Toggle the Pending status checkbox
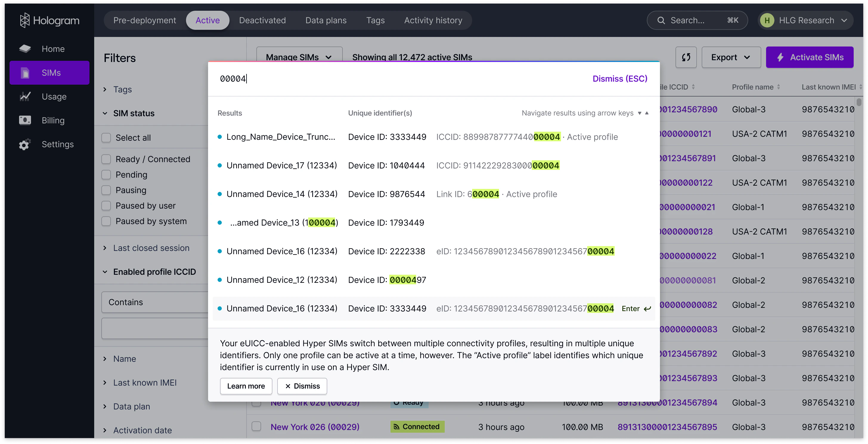The image size is (868, 444). [106, 175]
